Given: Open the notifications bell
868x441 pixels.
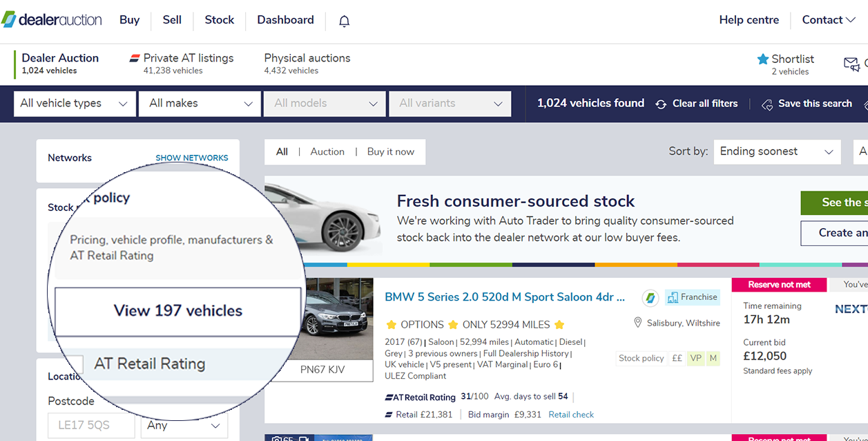Looking at the screenshot, I should [x=345, y=21].
